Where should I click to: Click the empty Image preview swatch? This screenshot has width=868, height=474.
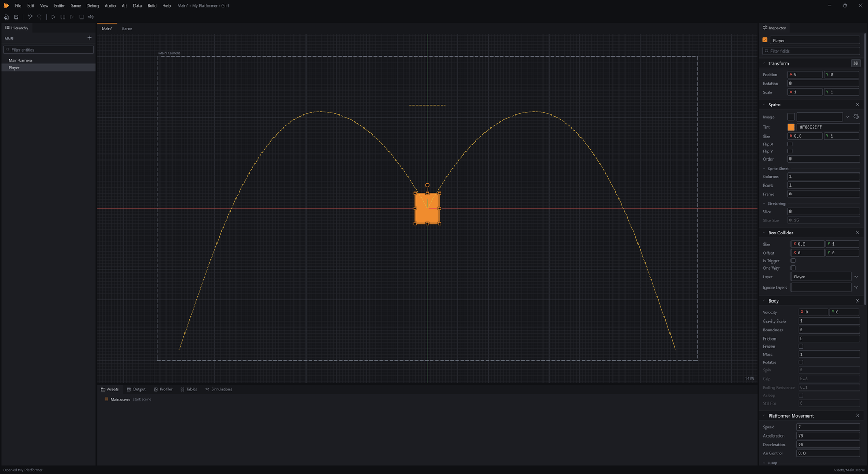pyautogui.click(x=791, y=117)
